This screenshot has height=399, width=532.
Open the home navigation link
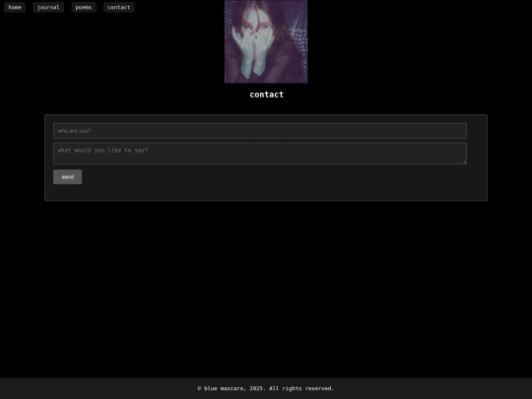[15, 7]
